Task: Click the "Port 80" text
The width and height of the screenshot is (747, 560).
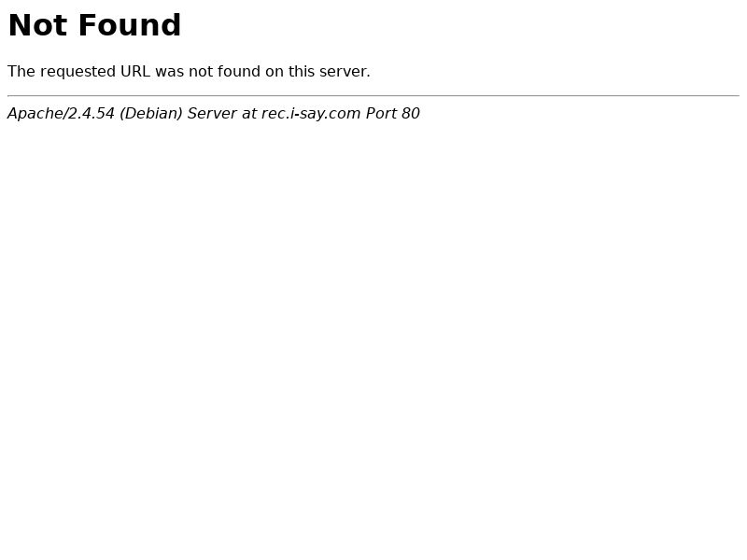Action: (392, 113)
